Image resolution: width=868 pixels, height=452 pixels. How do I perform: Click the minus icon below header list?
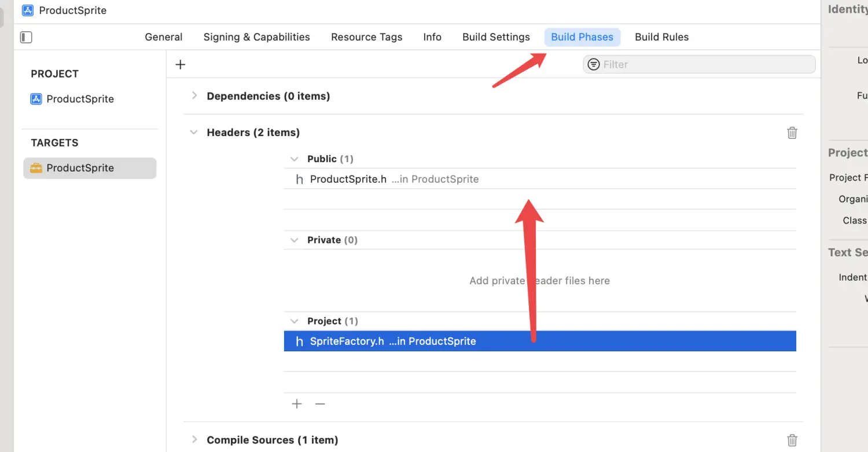tap(320, 404)
